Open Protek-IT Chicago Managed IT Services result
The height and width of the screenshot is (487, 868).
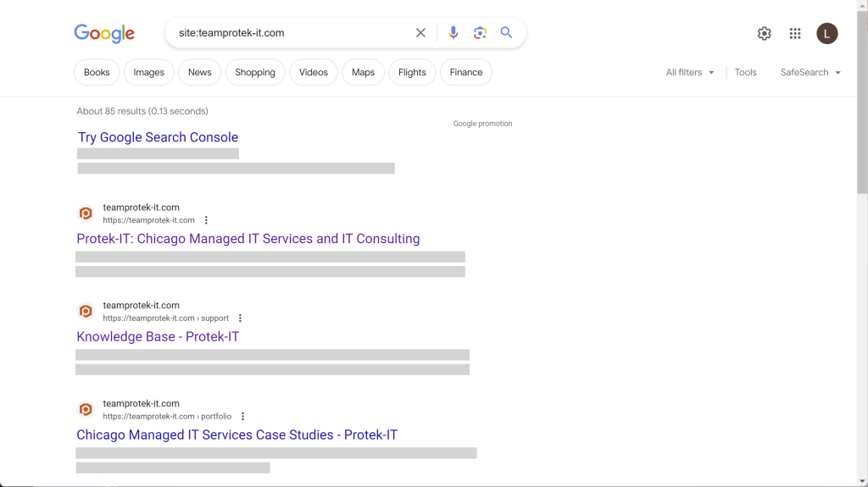(x=248, y=239)
